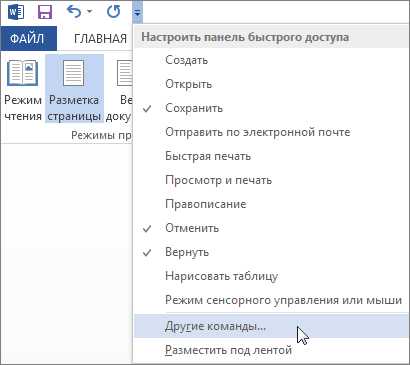Open the undo history dropdown arrow
This screenshot has height=365, width=410.
click(x=90, y=12)
